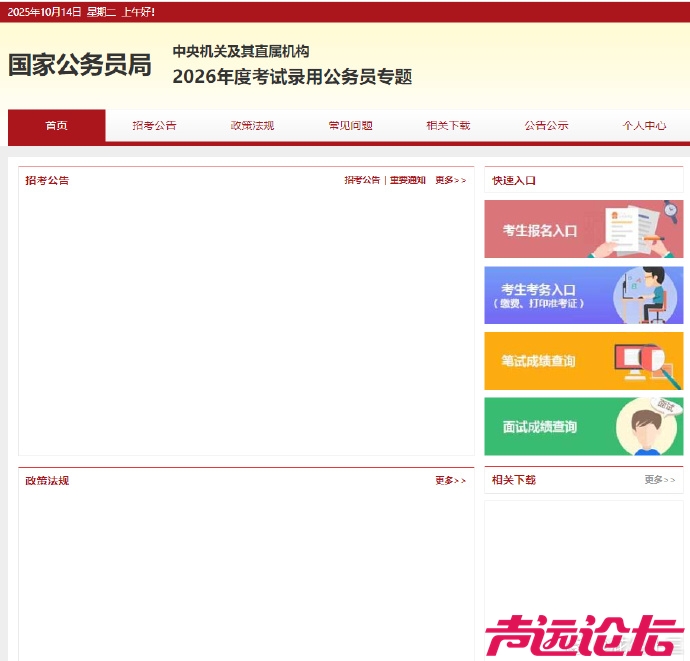Click the 快速入口 section heading
Image resolution: width=690 pixels, height=661 pixels.
pyautogui.click(x=514, y=180)
